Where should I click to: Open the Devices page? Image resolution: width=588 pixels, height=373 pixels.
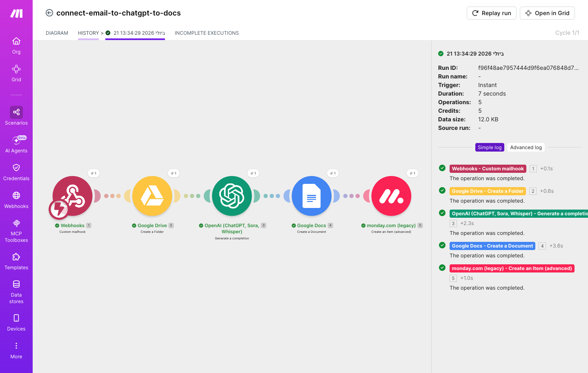click(16, 323)
